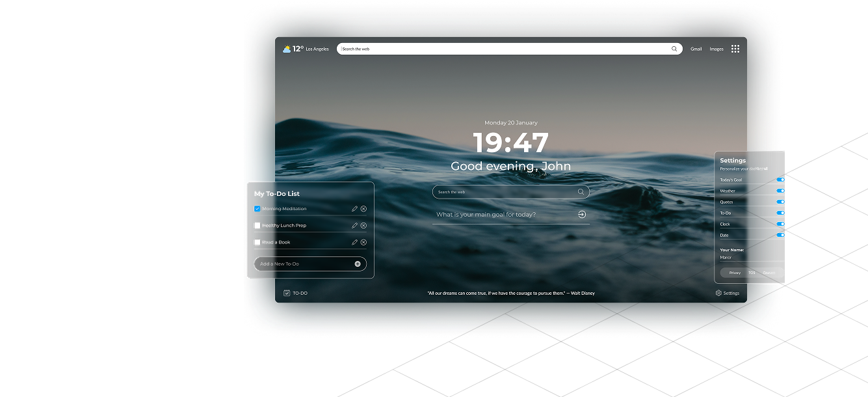Turn off the Quotes toggle

780,202
